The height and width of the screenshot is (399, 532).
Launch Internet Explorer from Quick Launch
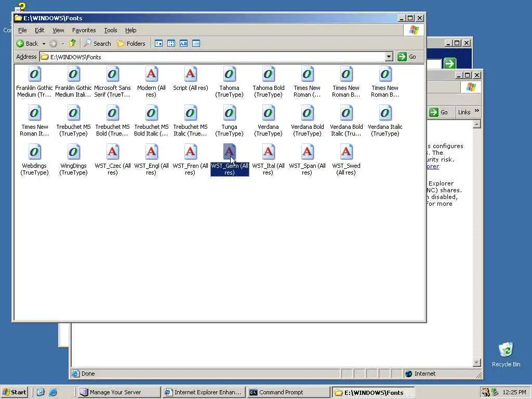pyautogui.click(x=53, y=392)
